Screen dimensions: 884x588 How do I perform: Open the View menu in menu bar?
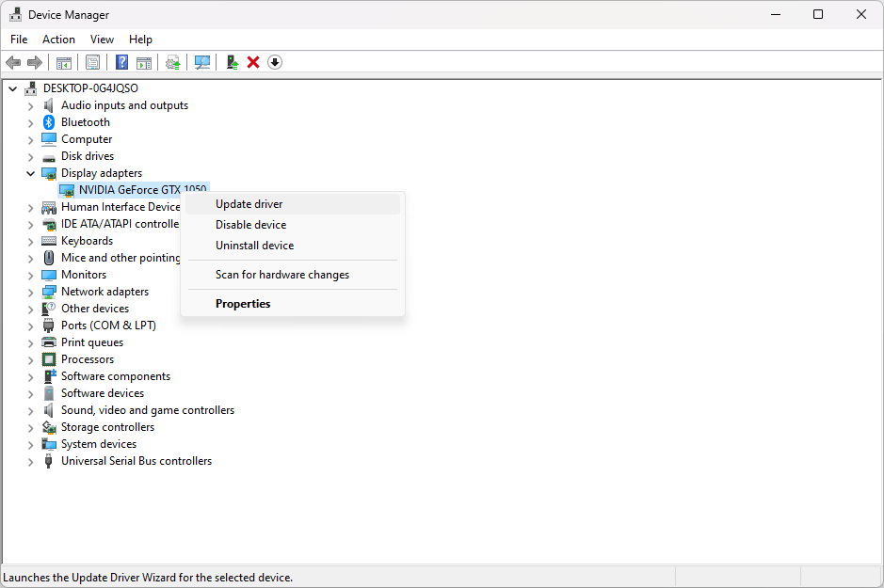(x=102, y=40)
